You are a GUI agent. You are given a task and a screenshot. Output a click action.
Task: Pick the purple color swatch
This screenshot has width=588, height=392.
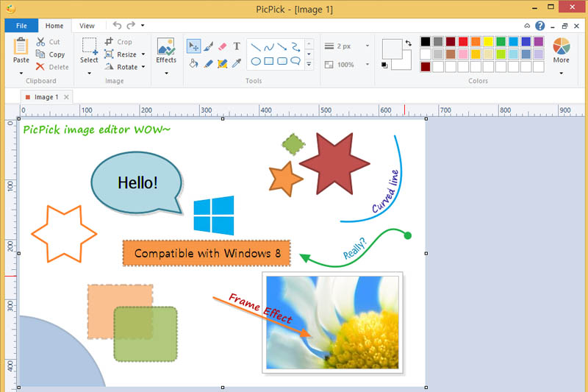[539, 42]
